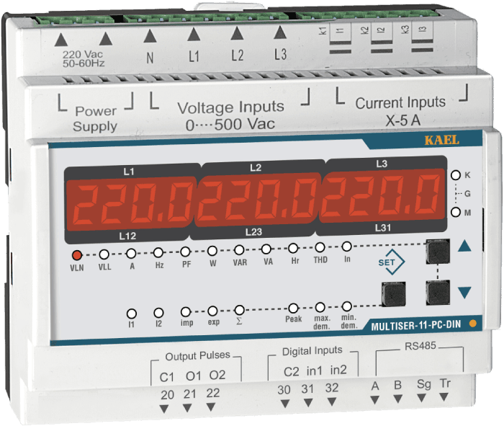Click the 'Current Inputs' label

pyautogui.click(x=400, y=102)
